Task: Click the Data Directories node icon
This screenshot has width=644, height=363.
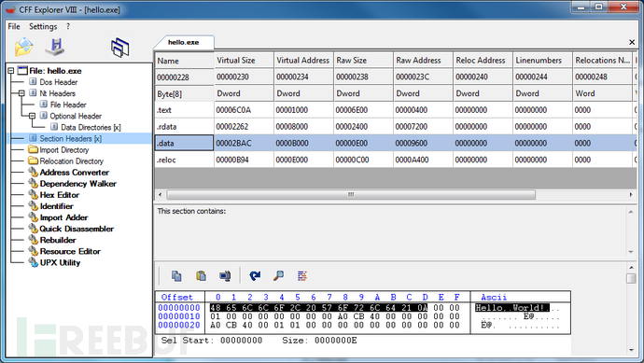Action: pos(54,127)
